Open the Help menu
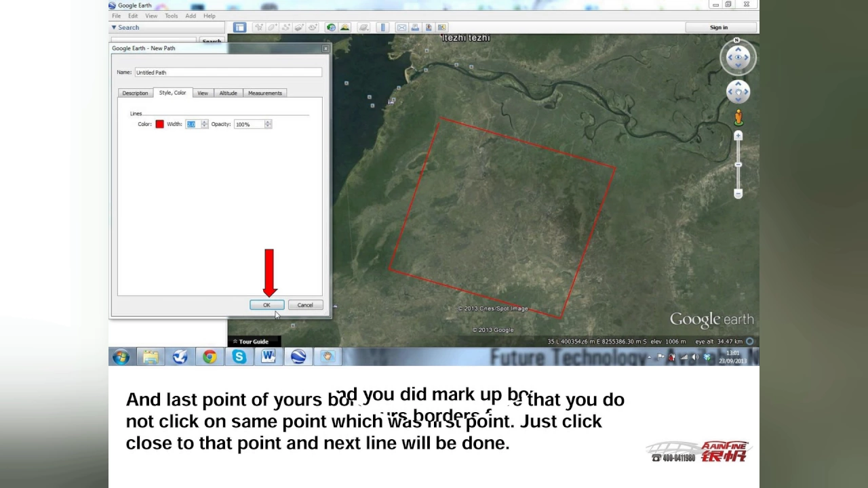Viewport: 868px width, 488px height. (210, 16)
